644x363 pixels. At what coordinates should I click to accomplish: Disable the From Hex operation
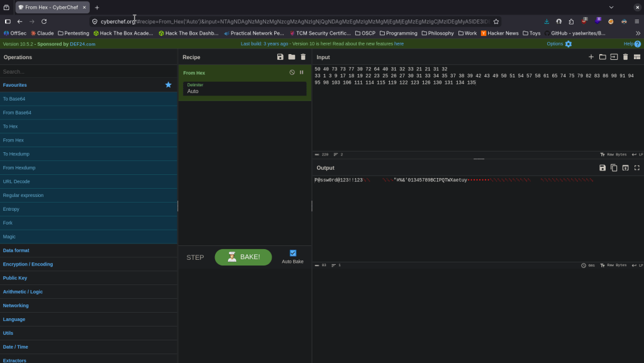[x=292, y=73]
